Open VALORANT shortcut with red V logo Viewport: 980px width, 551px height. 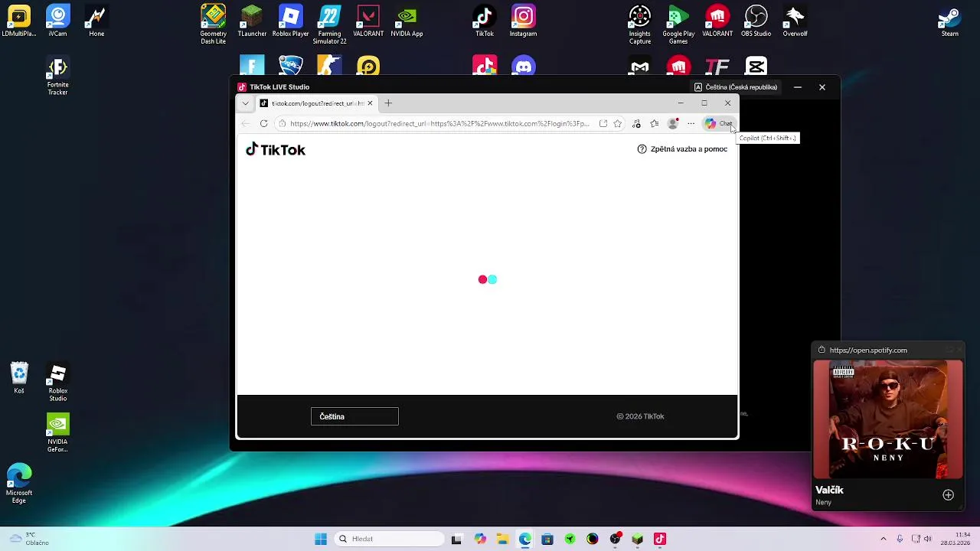(x=368, y=21)
